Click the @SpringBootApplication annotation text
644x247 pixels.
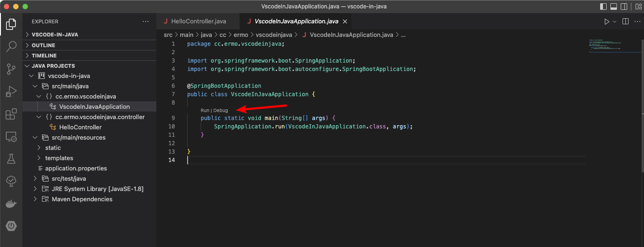(x=224, y=86)
